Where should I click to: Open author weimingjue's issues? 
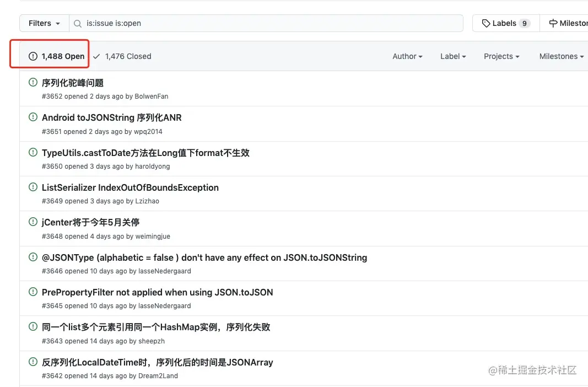153,237
